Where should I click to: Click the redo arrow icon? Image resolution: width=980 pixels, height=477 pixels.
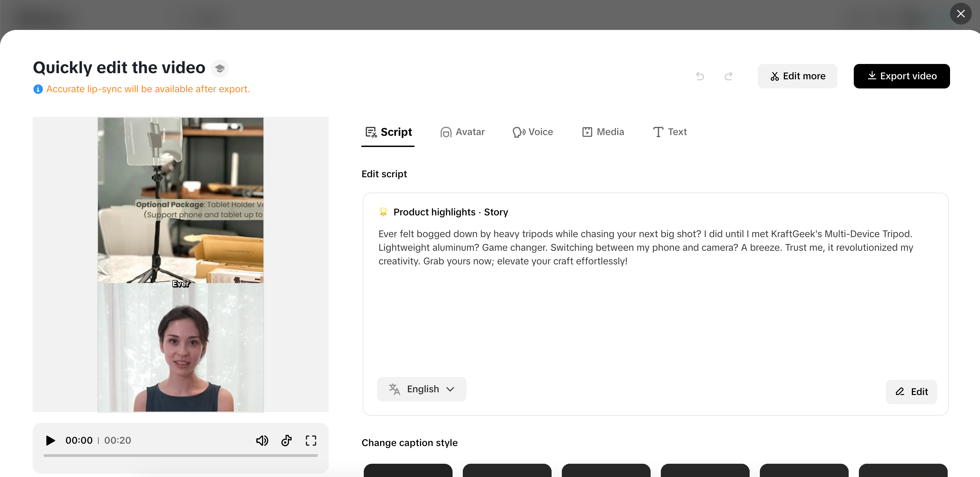point(728,76)
